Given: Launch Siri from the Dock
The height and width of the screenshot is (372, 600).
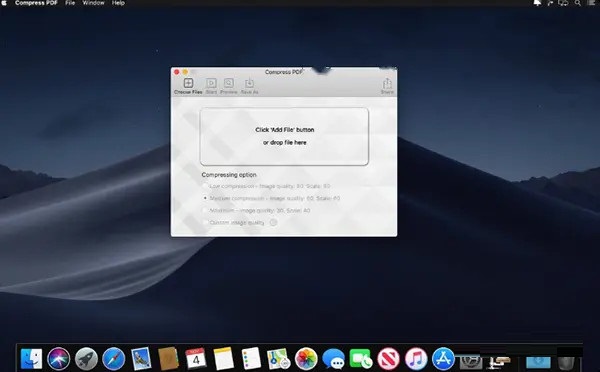Looking at the screenshot, I should pos(59,359).
